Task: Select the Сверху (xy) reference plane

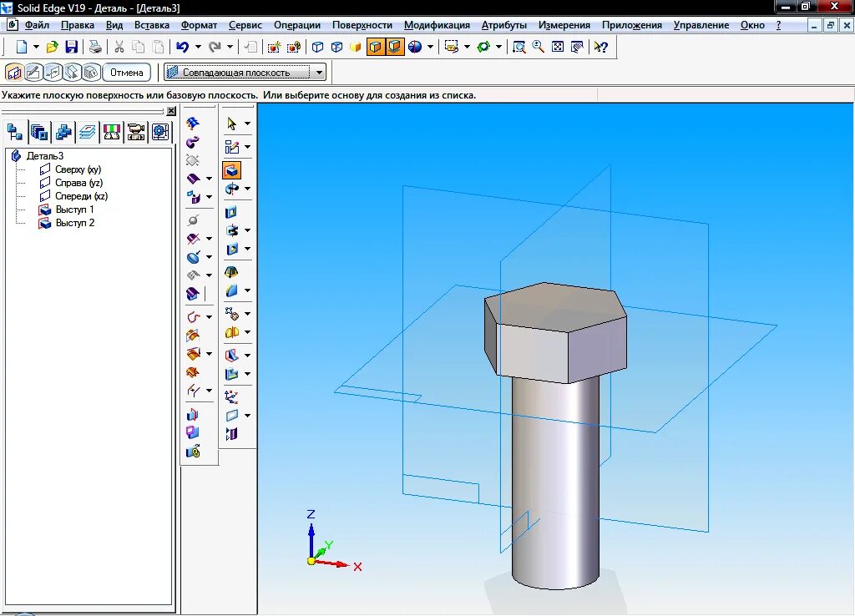Action: tap(78, 169)
